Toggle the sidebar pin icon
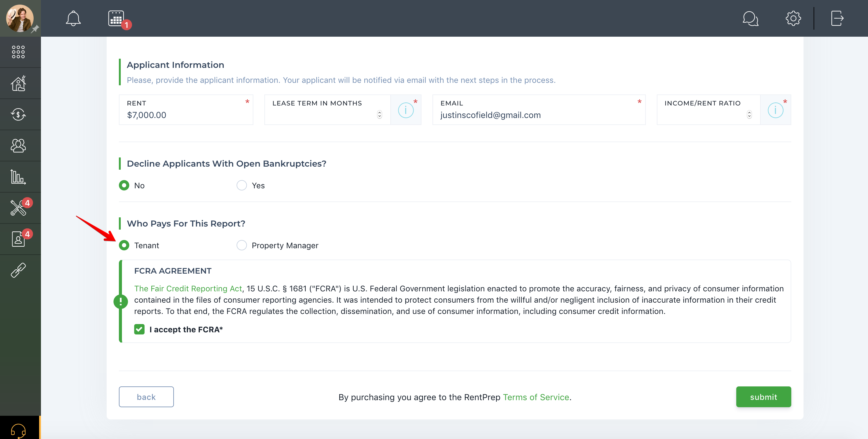 pos(35,29)
